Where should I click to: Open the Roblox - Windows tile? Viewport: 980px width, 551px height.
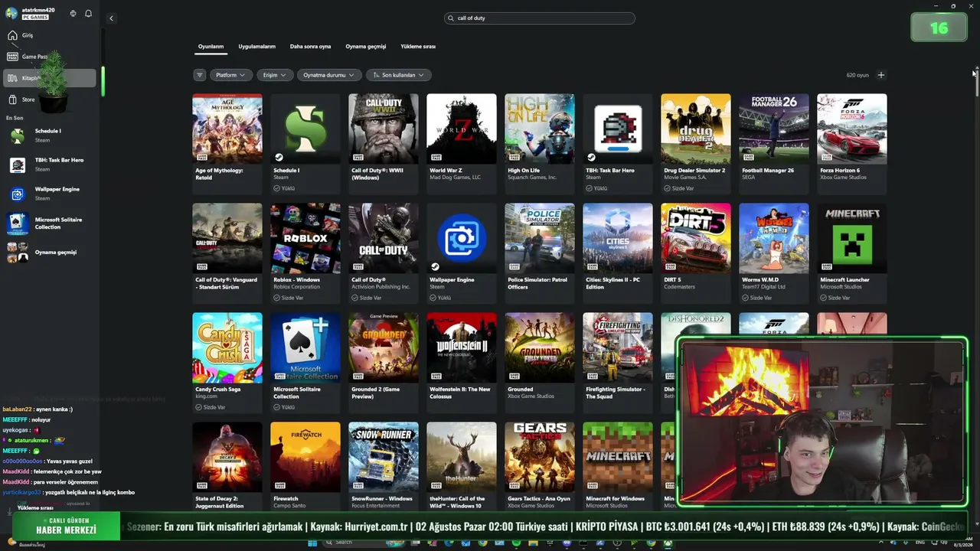(305, 253)
